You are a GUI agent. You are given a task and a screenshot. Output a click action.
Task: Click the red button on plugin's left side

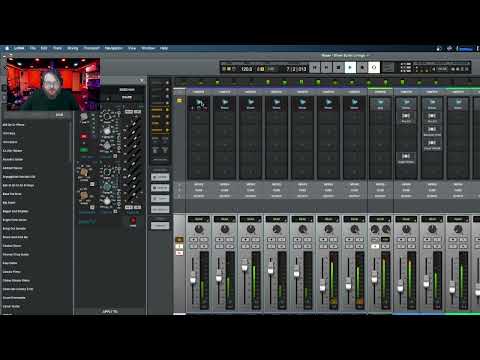(84, 136)
